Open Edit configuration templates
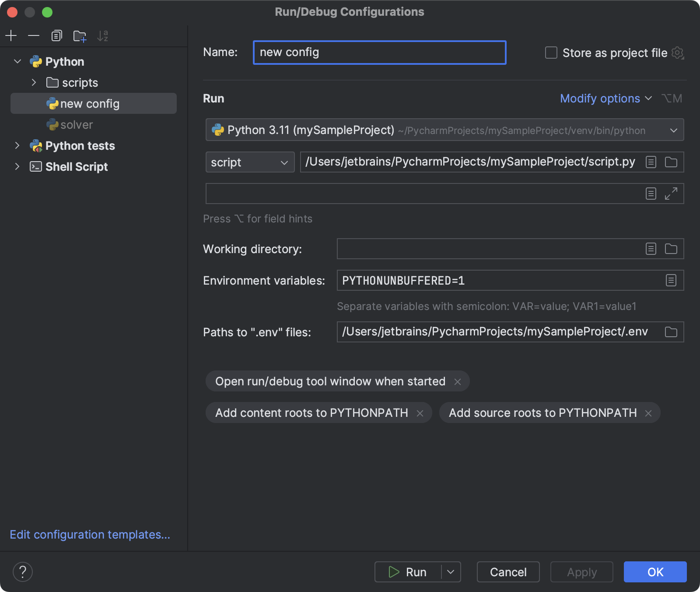 click(90, 535)
